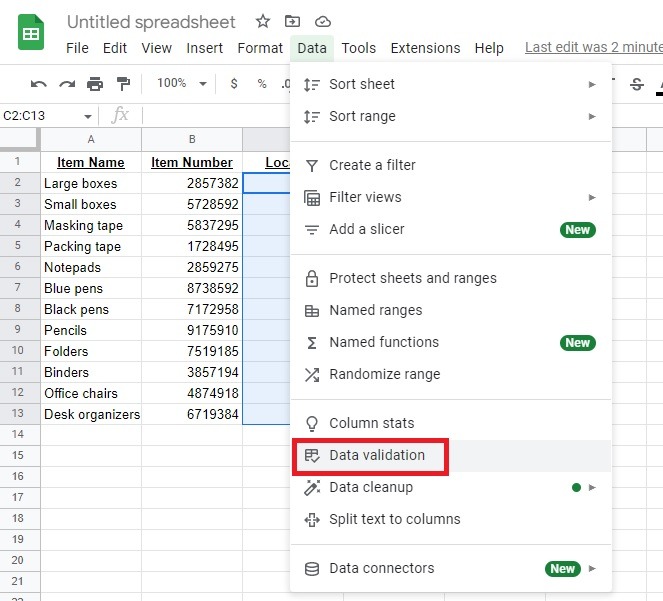Expand the Filter views submenu arrow
Screen dimensions: 663x601
592,198
